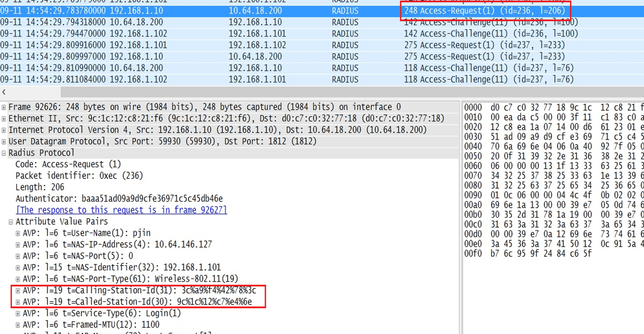The image size is (644, 334).
Task: Click hex dump row at offset 0040
Action: click(x=554, y=147)
